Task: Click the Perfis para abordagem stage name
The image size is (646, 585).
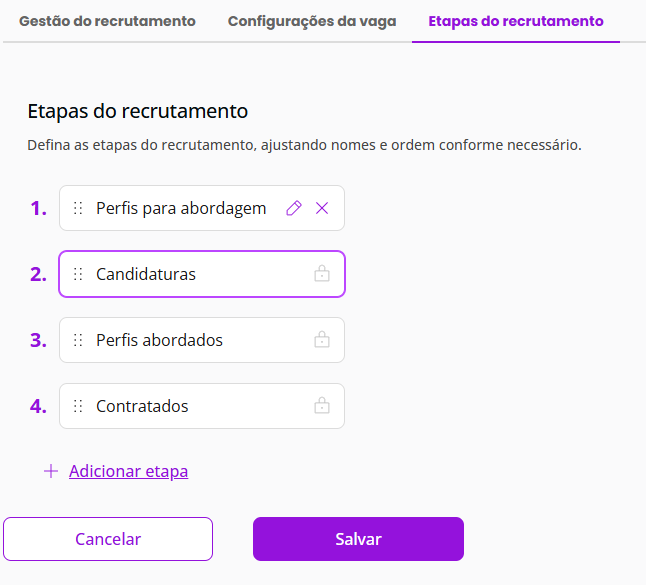Action: point(181,208)
